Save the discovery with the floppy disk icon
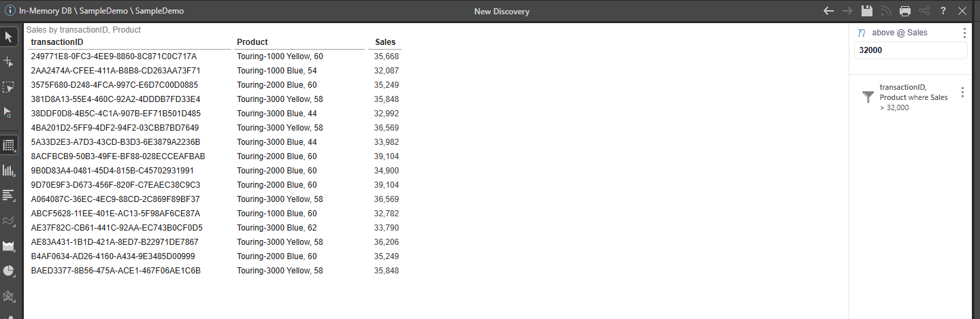This screenshot has width=980, height=319. [x=866, y=11]
